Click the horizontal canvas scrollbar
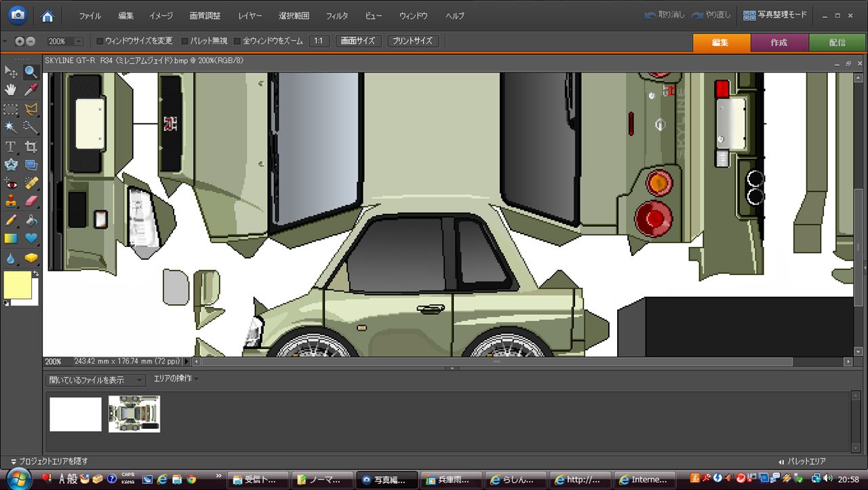The image size is (868, 490). 496,362
